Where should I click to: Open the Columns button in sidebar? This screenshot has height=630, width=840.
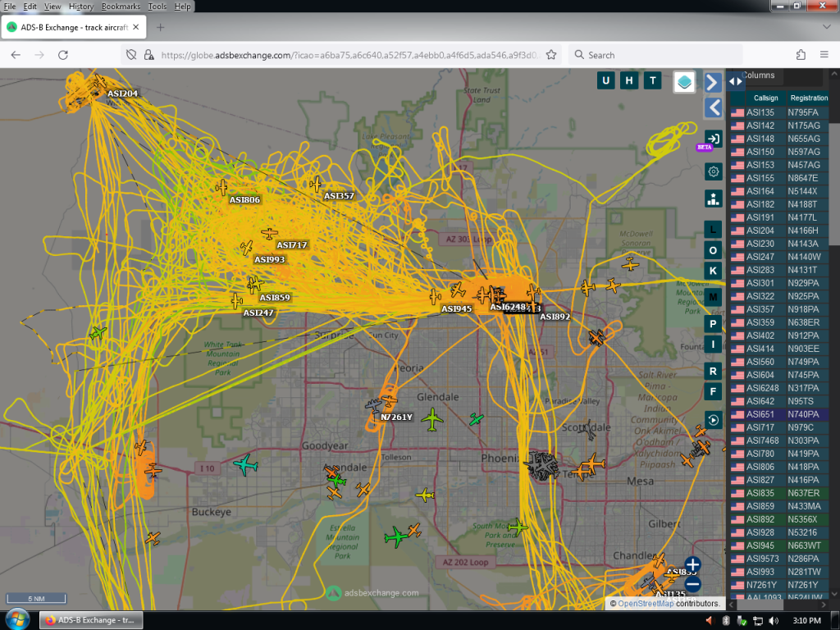pos(759,75)
